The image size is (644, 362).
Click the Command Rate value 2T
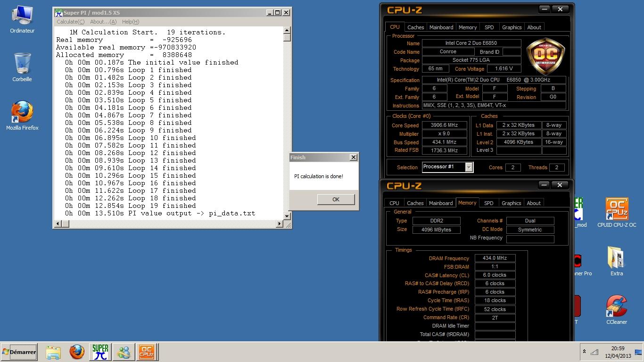point(495,318)
